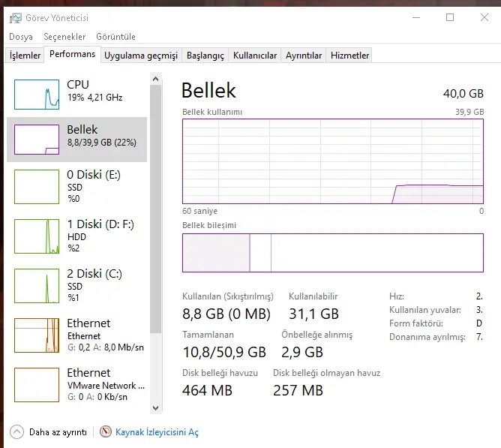This screenshot has height=448, width=501.
Task: Open the Başlangıç tab
Action: click(x=205, y=56)
